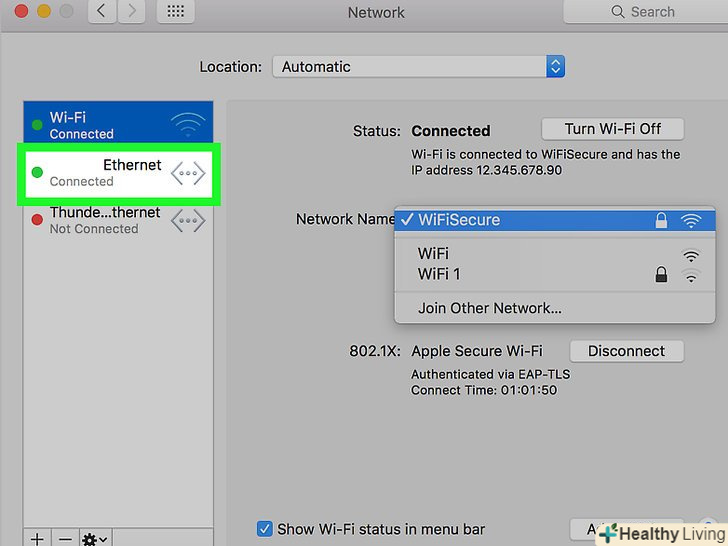Open the gear action menu

pos(95,538)
